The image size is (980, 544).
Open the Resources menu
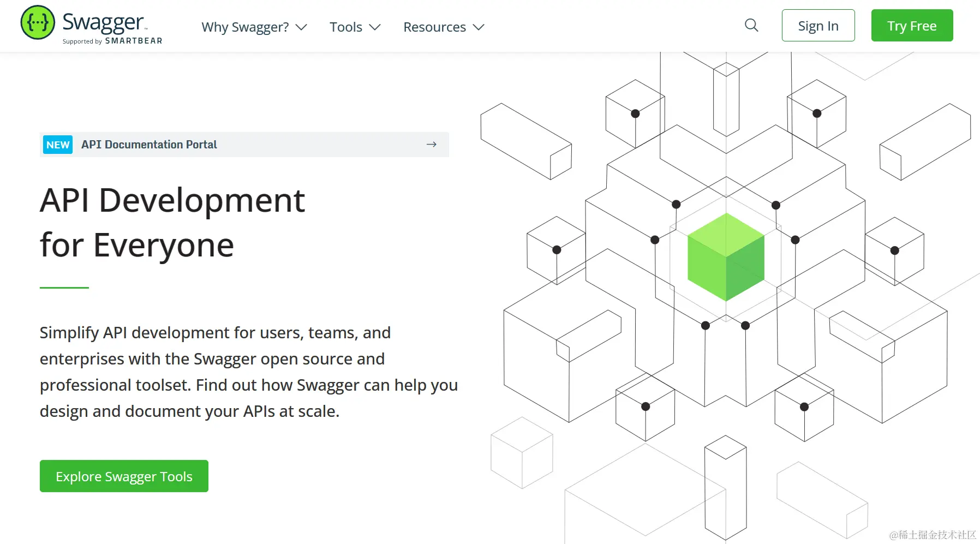point(444,27)
